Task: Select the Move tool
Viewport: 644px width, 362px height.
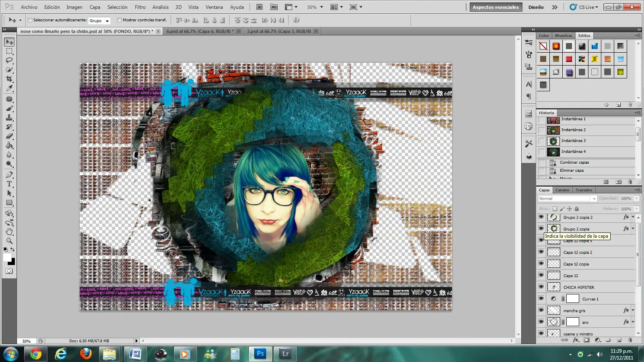Action: coord(10,42)
